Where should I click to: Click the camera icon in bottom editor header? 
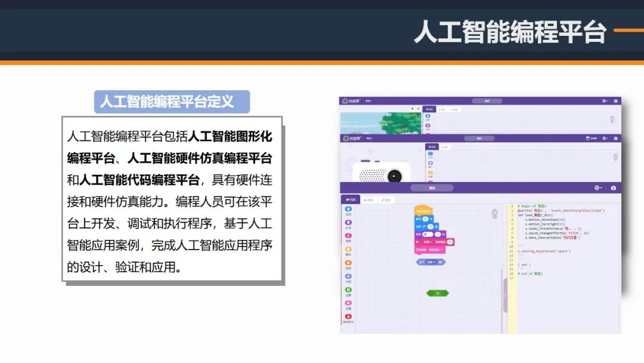point(613,188)
